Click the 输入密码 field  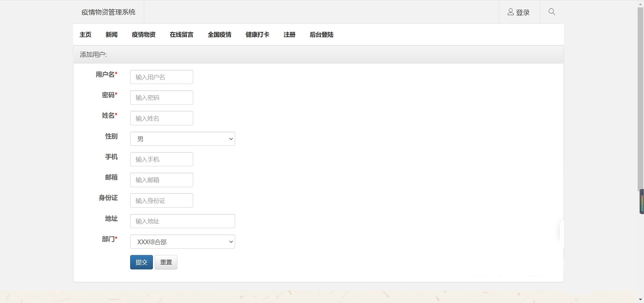pos(162,97)
